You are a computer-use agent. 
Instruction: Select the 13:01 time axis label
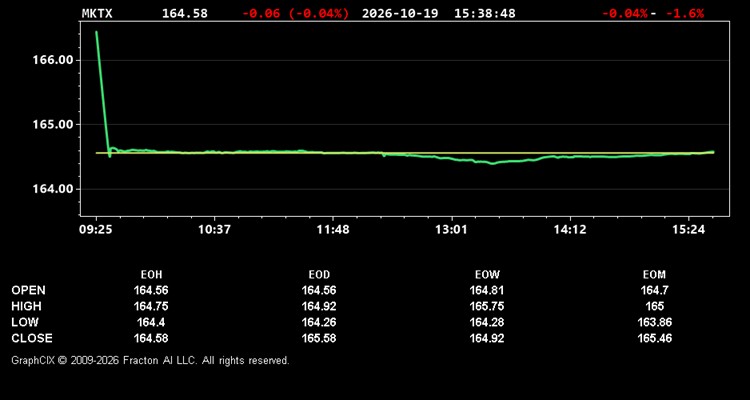[x=451, y=230]
